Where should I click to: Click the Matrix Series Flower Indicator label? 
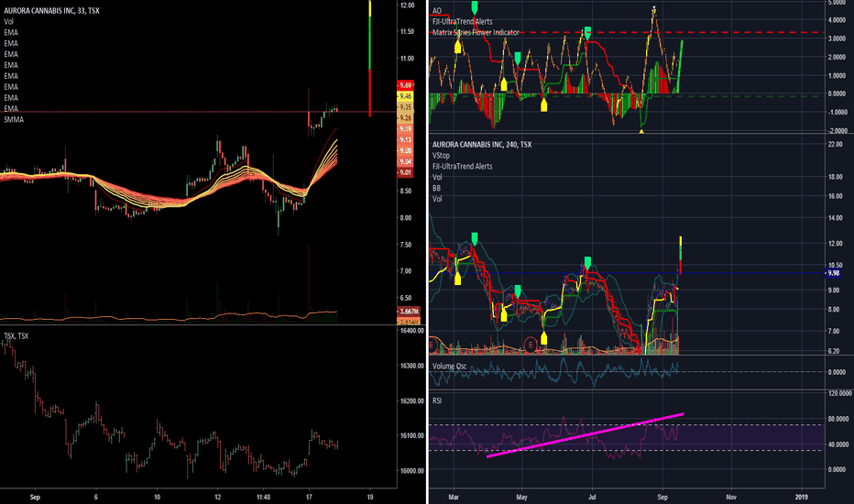coord(476,32)
